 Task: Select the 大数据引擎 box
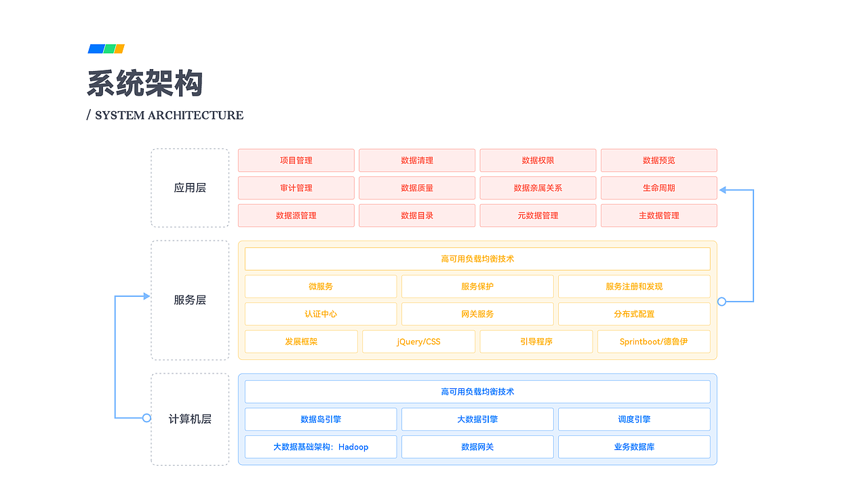pyautogui.click(x=477, y=420)
